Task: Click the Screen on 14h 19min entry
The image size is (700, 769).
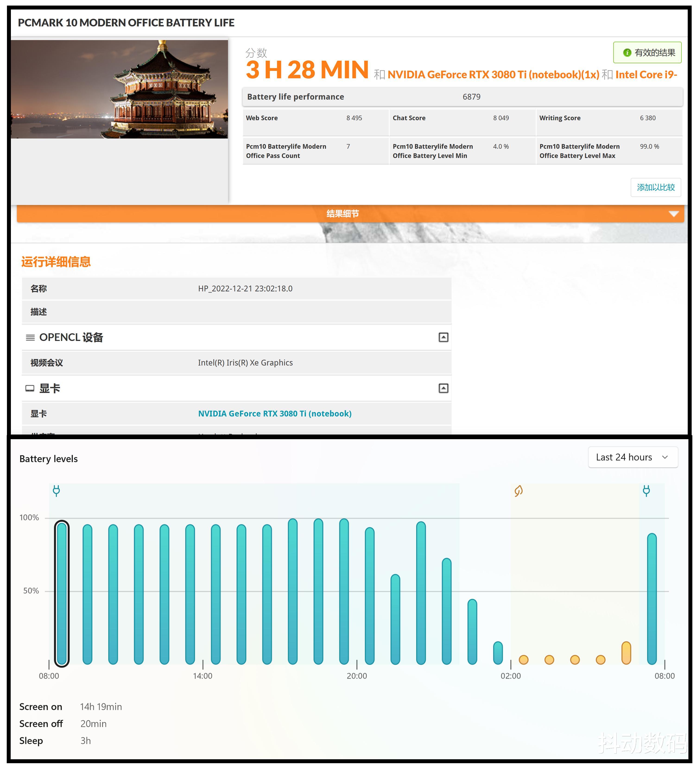Action: 71,707
